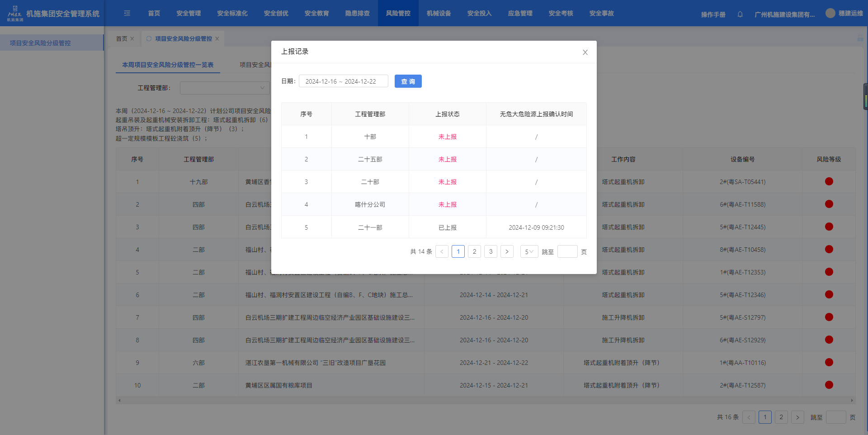This screenshot has height=435, width=868.
Task: Switch to 本周项目安全风险分级管控一览表 tab
Action: pos(168,65)
